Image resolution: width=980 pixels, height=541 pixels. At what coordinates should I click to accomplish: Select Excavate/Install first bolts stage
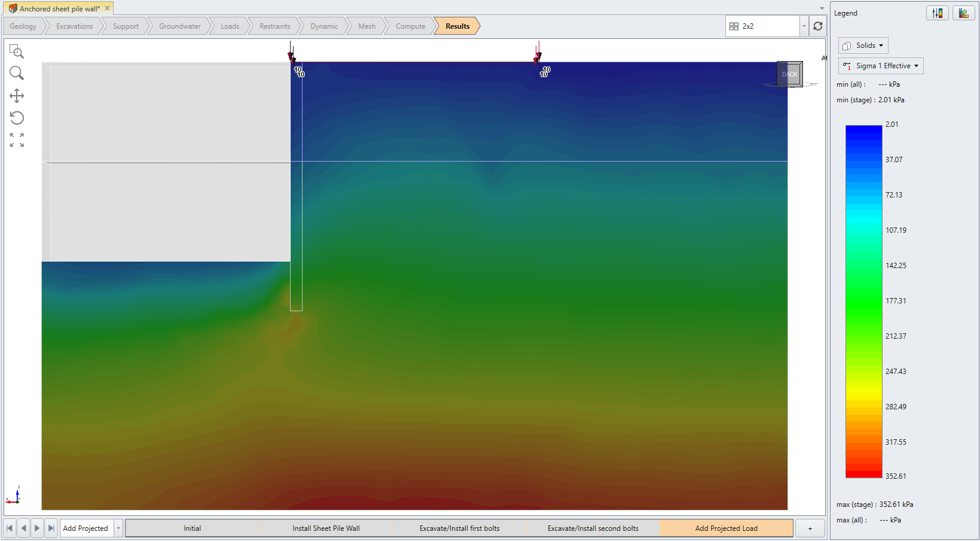coord(460,528)
